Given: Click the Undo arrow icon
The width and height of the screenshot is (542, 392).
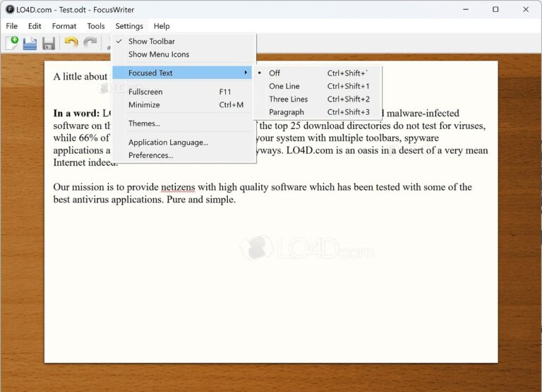Looking at the screenshot, I should coord(71,43).
